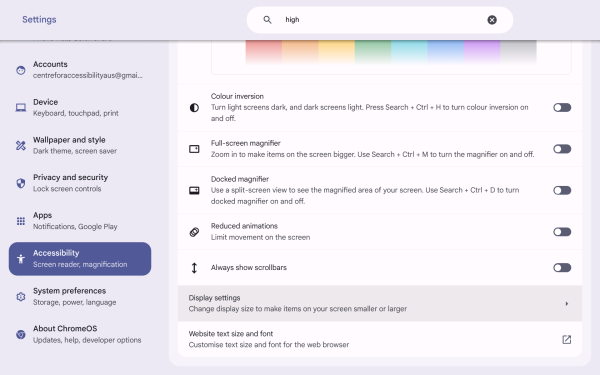This screenshot has height=375, width=600.
Task: Open the Apps section
Action: 80,221
